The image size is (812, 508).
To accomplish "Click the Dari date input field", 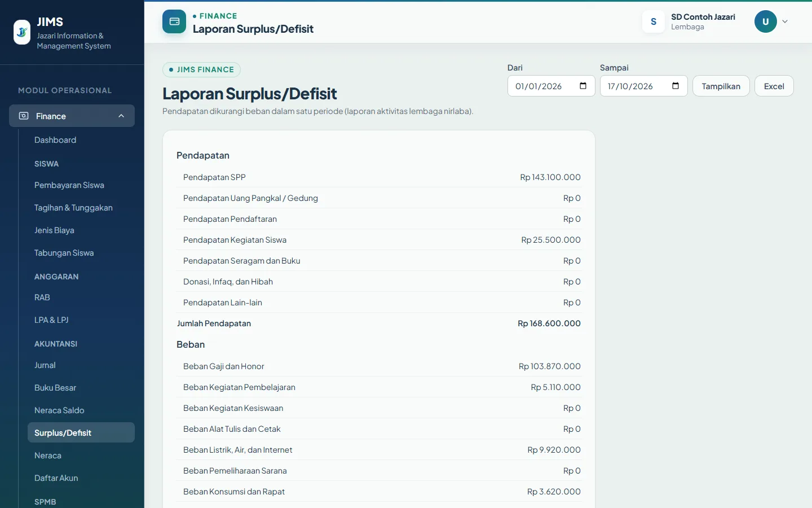I will pyautogui.click(x=551, y=86).
